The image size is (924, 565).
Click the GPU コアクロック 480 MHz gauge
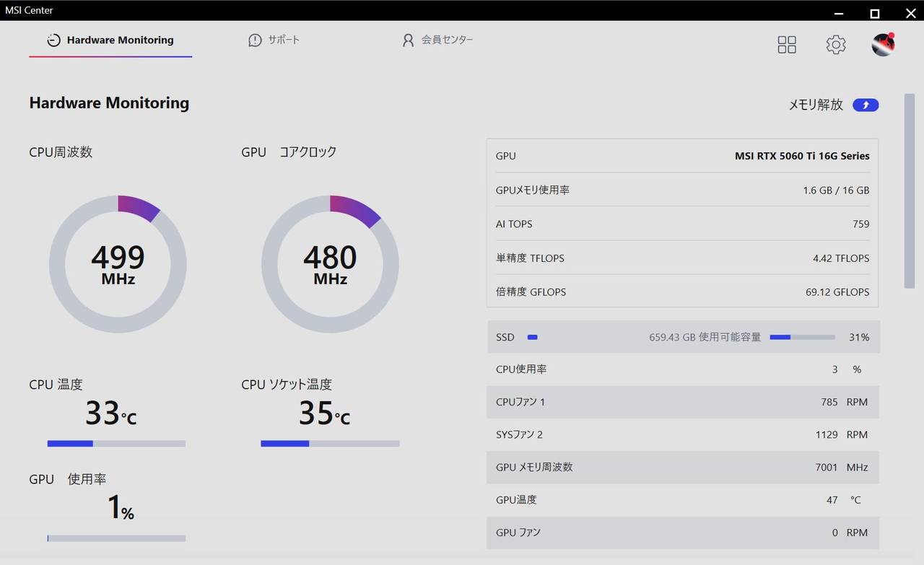pyautogui.click(x=330, y=264)
